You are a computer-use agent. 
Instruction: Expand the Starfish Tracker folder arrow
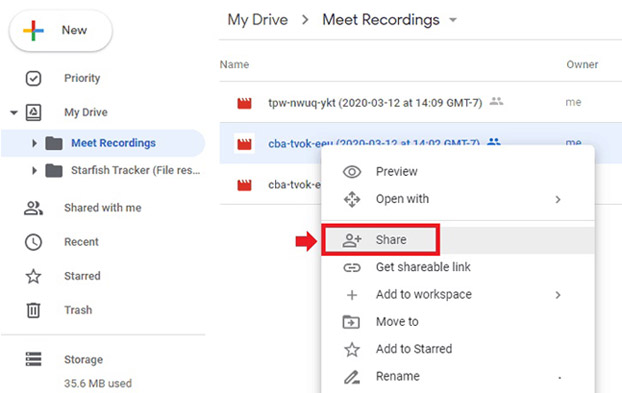pyautogui.click(x=34, y=171)
